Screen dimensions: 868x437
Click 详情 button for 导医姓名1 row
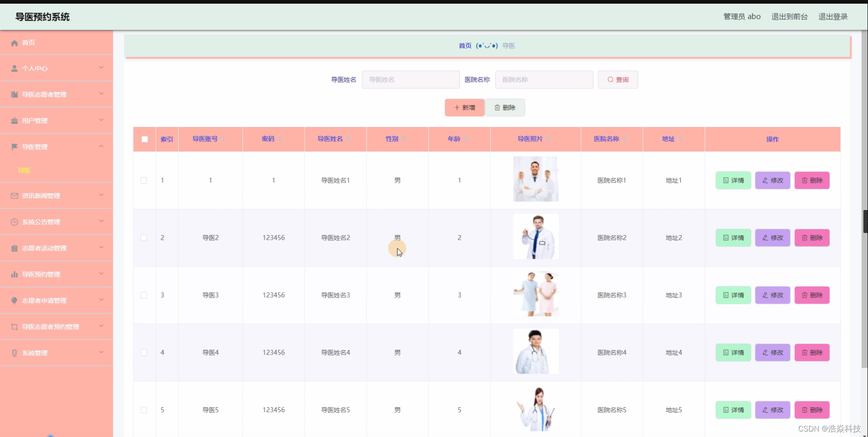pyautogui.click(x=733, y=180)
